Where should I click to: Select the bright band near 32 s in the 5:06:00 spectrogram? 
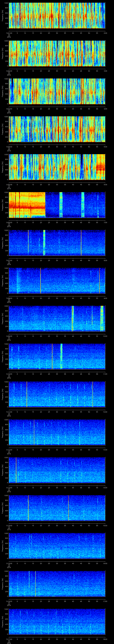(61, 205)
